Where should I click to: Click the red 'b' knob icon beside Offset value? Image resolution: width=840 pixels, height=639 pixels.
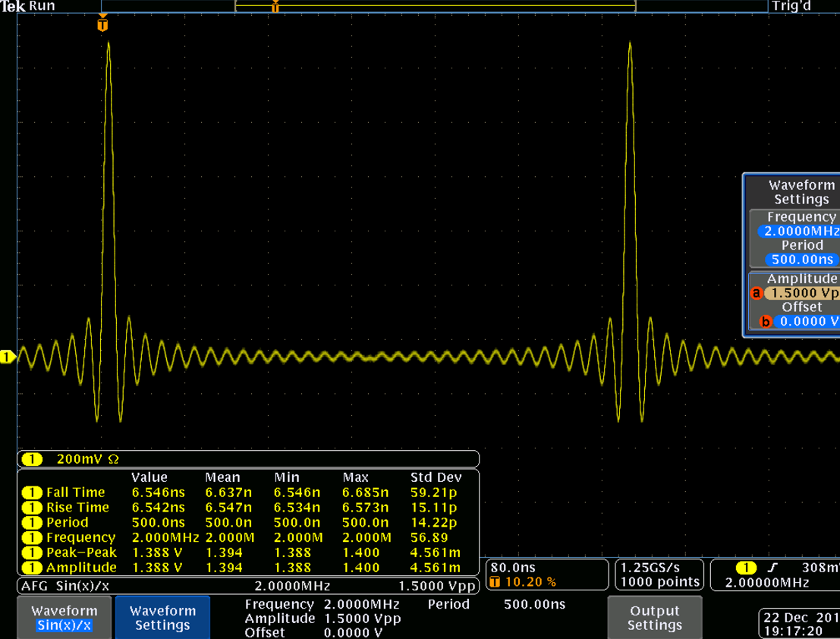(x=766, y=321)
